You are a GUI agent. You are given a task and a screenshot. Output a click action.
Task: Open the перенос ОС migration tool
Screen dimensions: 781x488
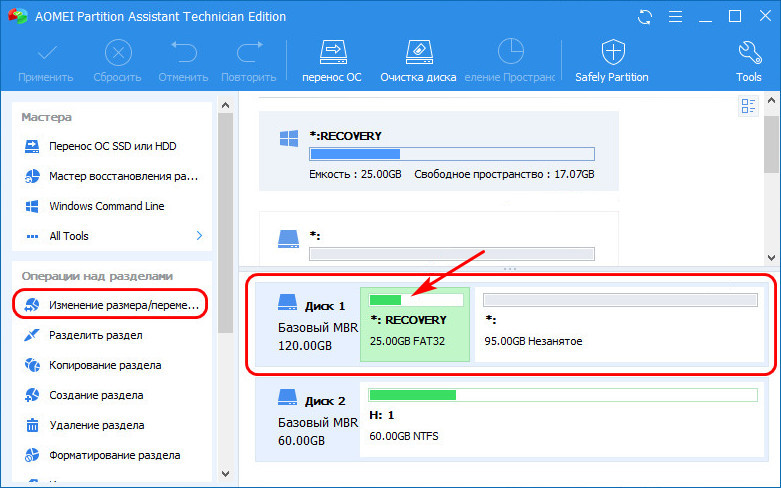(x=332, y=62)
